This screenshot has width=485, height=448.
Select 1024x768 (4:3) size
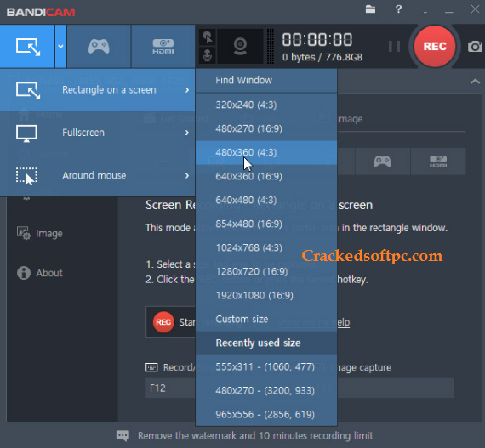(x=266, y=247)
